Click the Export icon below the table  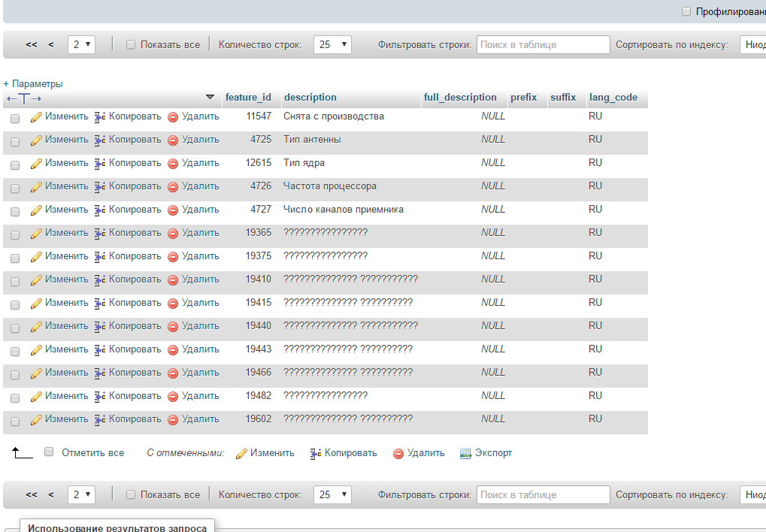[465, 454]
